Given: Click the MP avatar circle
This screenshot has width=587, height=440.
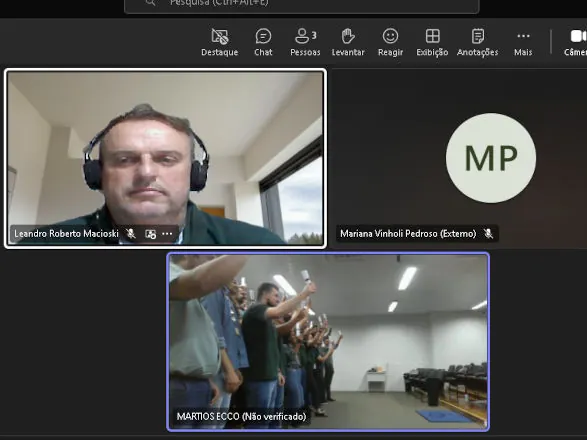Looking at the screenshot, I should (x=491, y=158).
